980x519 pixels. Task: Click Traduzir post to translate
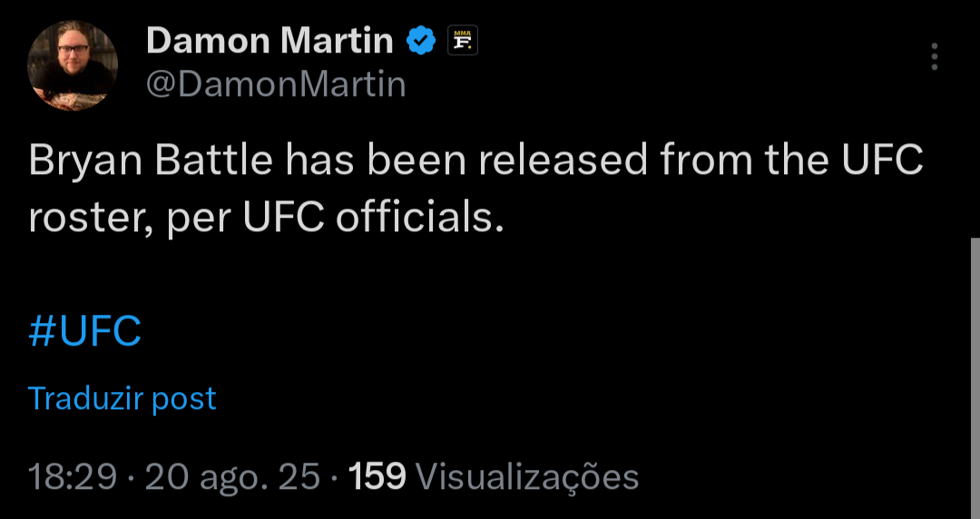pyautogui.click(x=122, y=398)
